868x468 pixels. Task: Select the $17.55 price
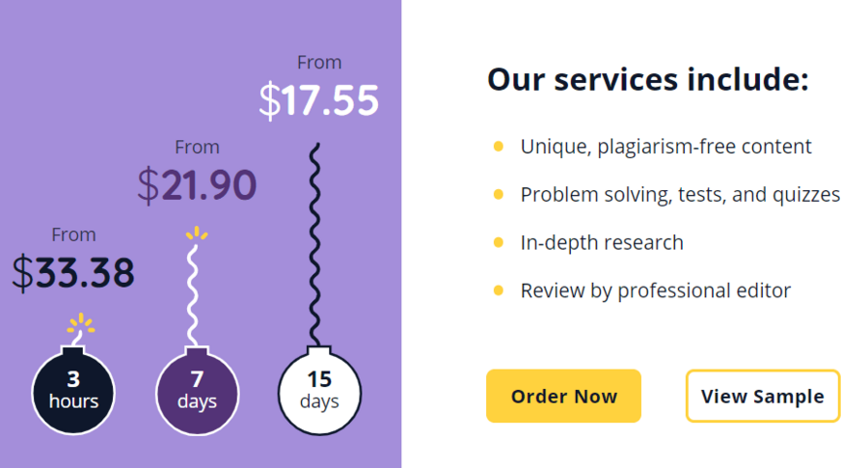319,99
